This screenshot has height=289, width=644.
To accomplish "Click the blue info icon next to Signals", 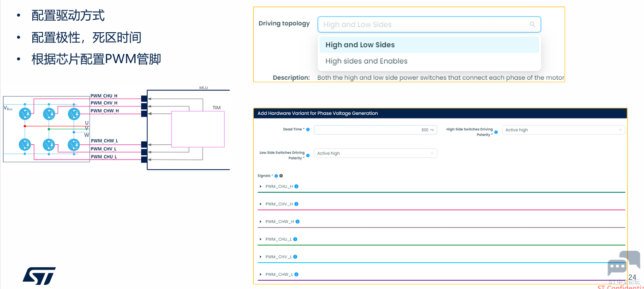I will [x=276, y=176].
